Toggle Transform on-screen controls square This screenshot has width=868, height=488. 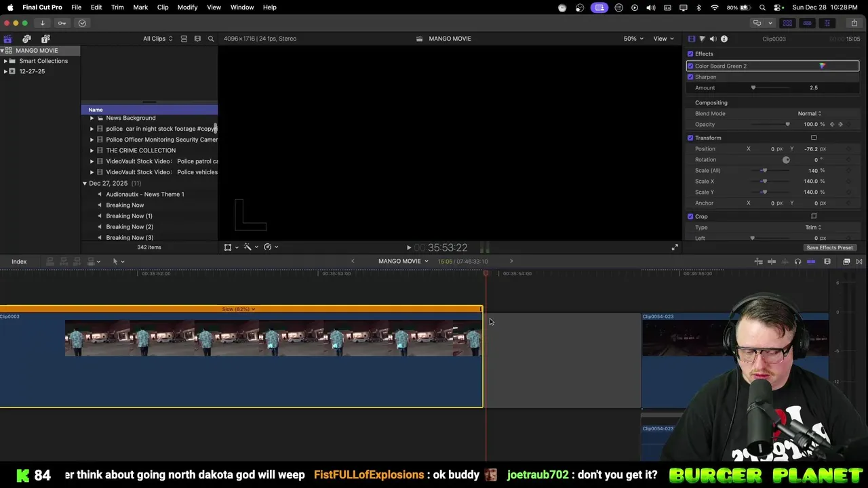[814, 138]
